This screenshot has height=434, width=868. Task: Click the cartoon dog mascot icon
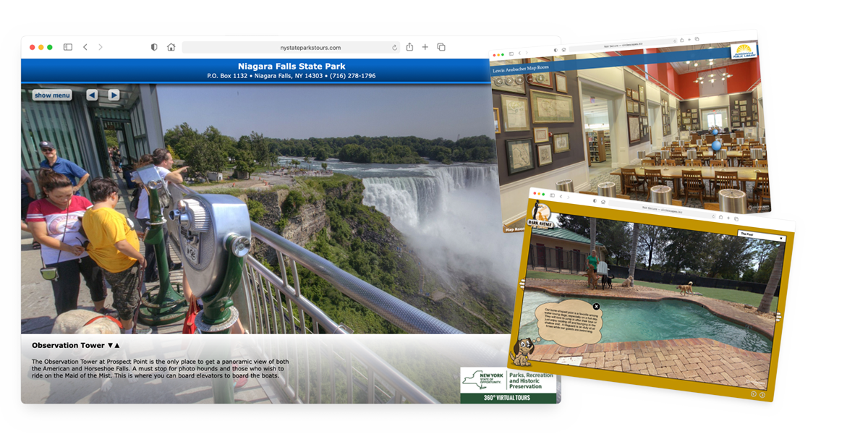pyautogui.click(x=522, y=352)
